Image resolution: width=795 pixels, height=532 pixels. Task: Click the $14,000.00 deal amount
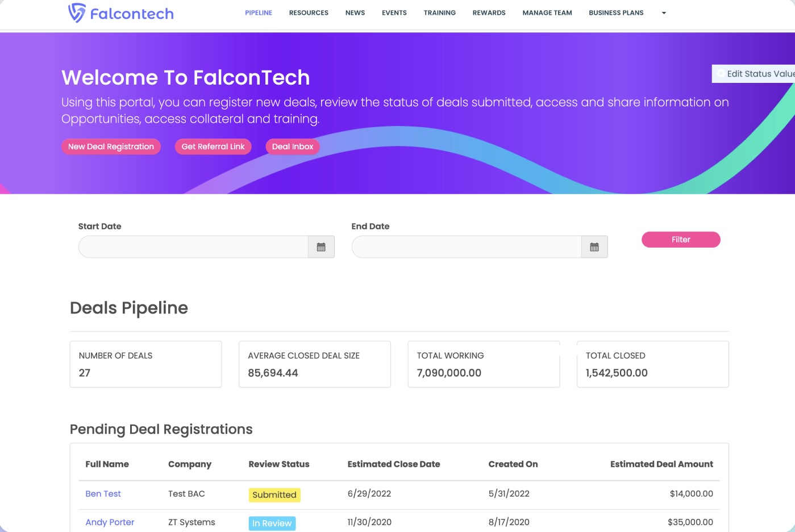692,494
